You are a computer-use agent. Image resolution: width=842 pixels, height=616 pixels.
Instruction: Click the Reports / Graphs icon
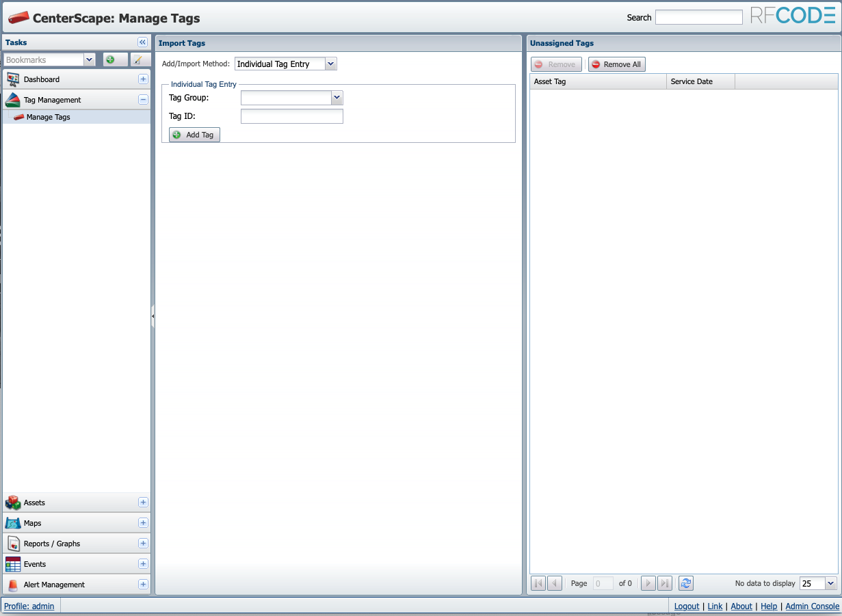point(13,544)
